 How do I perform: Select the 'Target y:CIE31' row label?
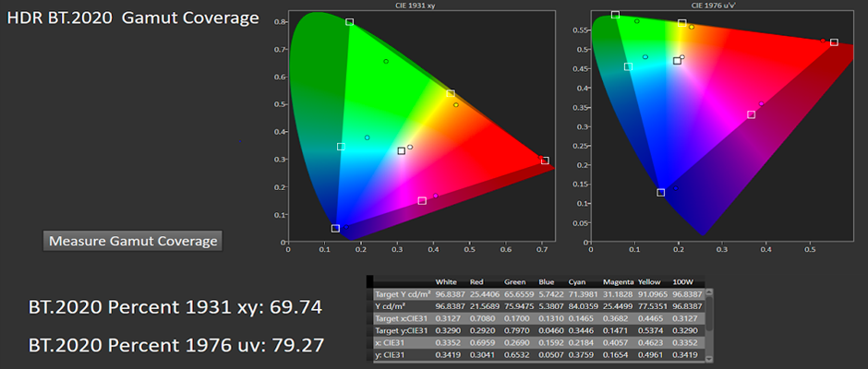coord(402,331)
